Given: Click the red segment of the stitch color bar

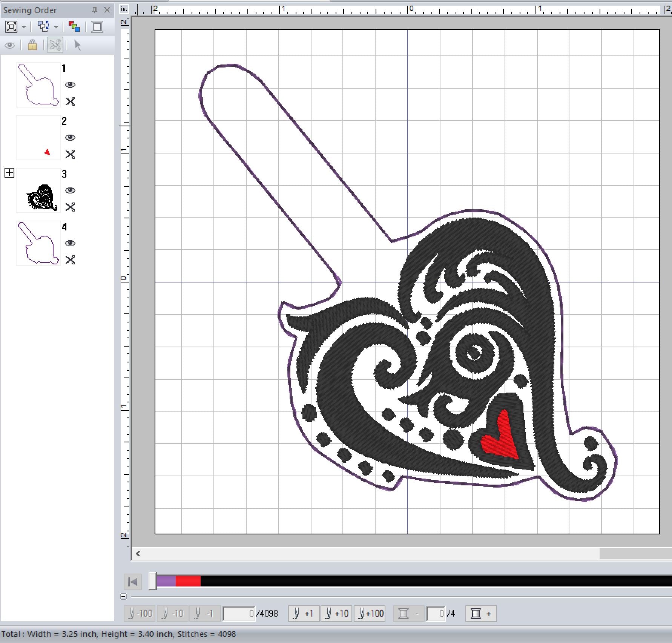Looking at the screenshot, I should [x=188, y=581].
